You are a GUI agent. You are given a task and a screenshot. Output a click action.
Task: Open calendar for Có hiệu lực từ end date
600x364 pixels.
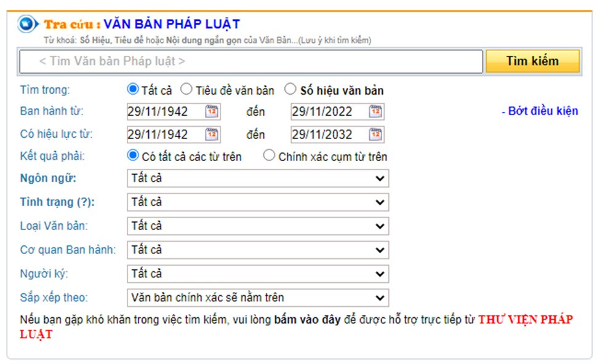(x=375, y=134)
